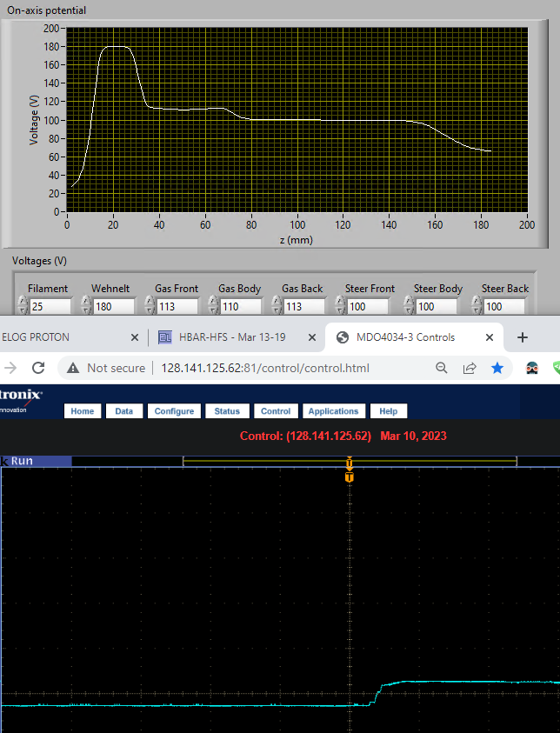Click the z (mm) axis label
Image resolution: width=560 pixels, height=733 pixels.
click(x=297, y=240)
